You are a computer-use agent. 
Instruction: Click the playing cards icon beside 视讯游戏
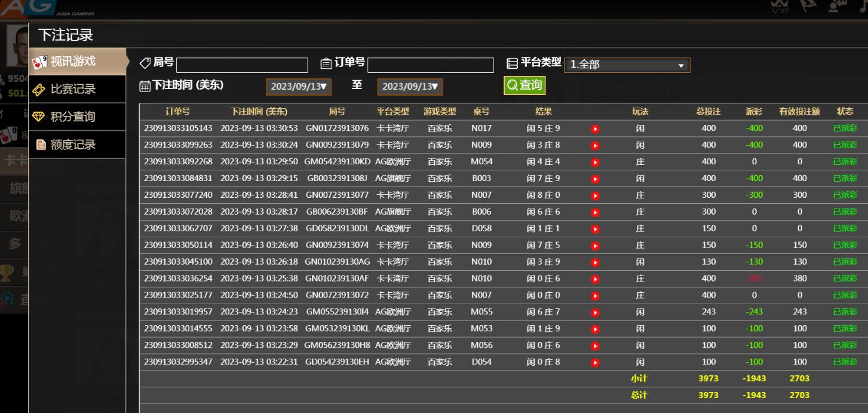[x=39, y=62]
